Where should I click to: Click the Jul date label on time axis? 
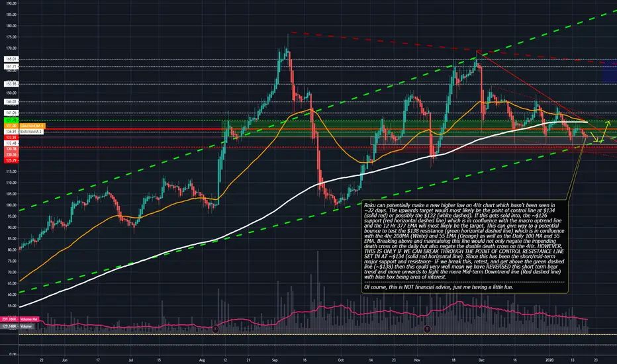[x=130, y=359]
